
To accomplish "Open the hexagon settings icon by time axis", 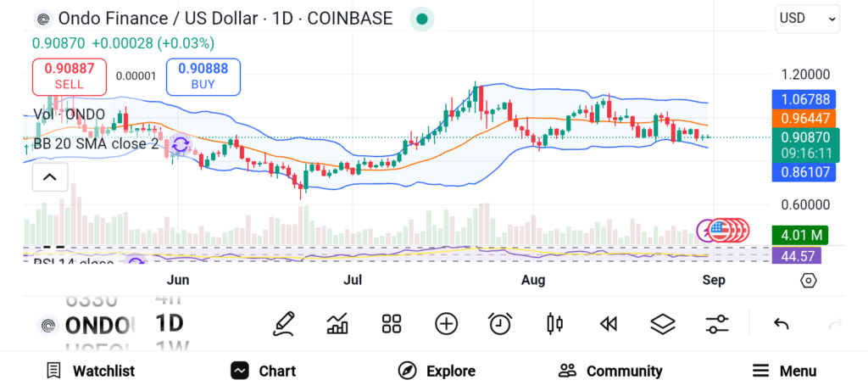I will (808, 280).
